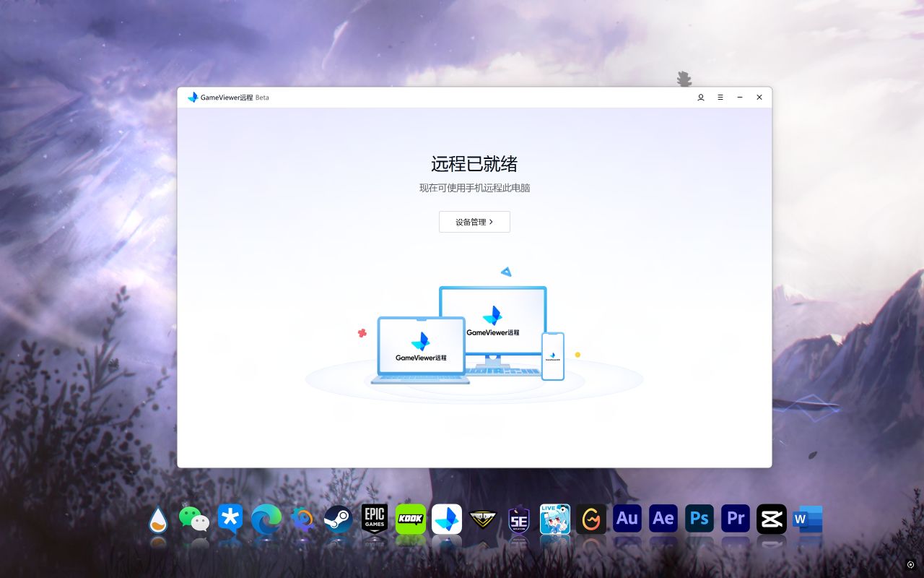This screenshot has width=924, height=578.
Task: Open Microsoft Word from the dock
Action: click(808, 519)
